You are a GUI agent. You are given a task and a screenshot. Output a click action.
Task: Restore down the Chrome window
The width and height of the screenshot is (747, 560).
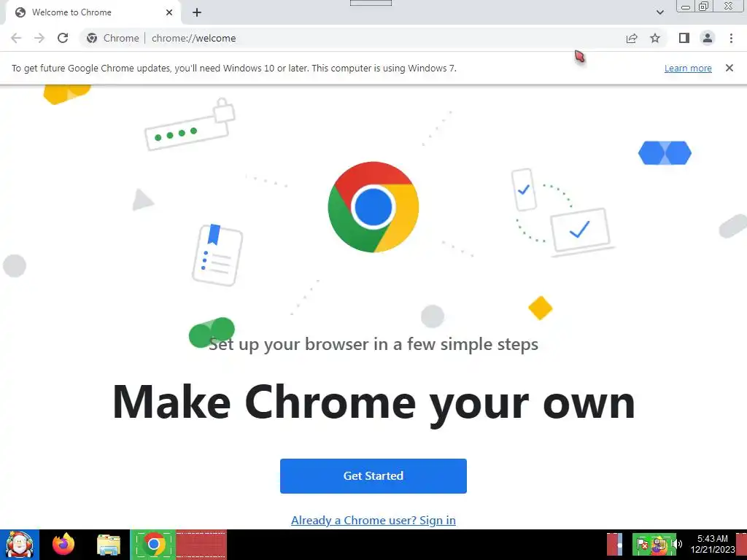pyautogui.click(x=703, y=6)
